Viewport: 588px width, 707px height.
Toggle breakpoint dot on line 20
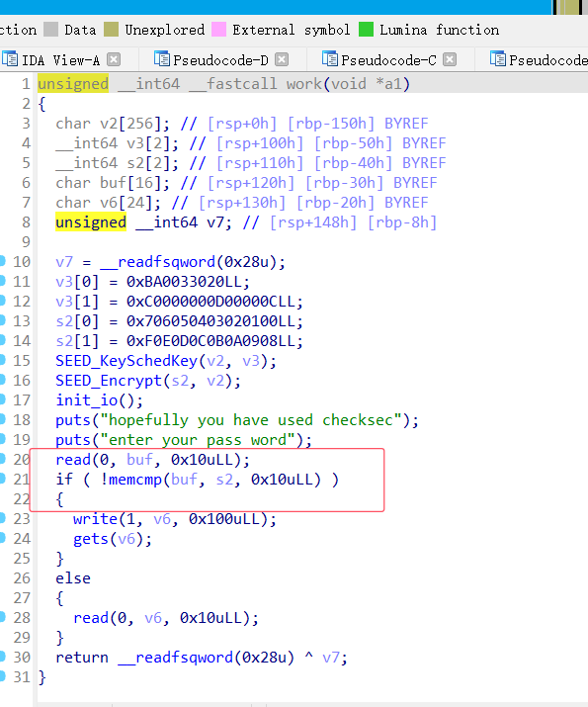point(2,459)
